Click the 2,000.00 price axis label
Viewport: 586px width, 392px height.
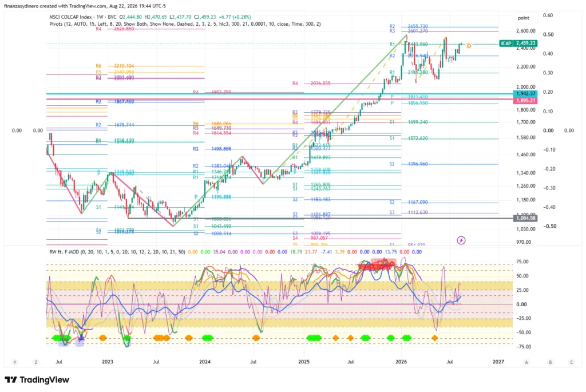(525, 87)
